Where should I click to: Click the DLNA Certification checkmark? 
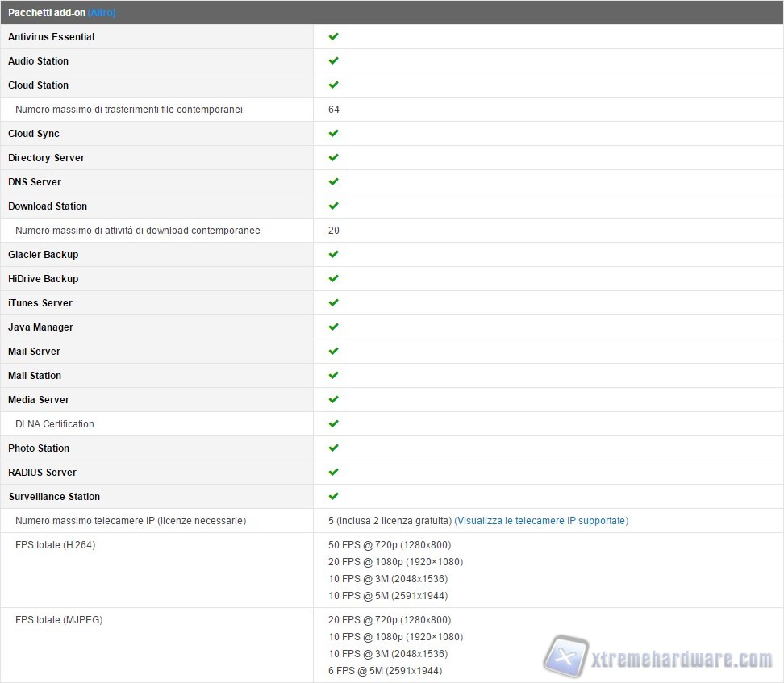tap(333, 424)
